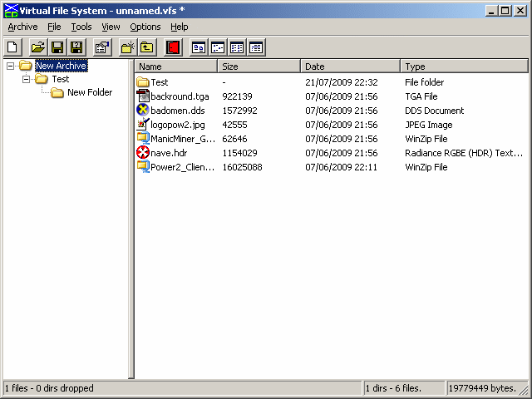Click size value 922139

(x=237, y=96)
